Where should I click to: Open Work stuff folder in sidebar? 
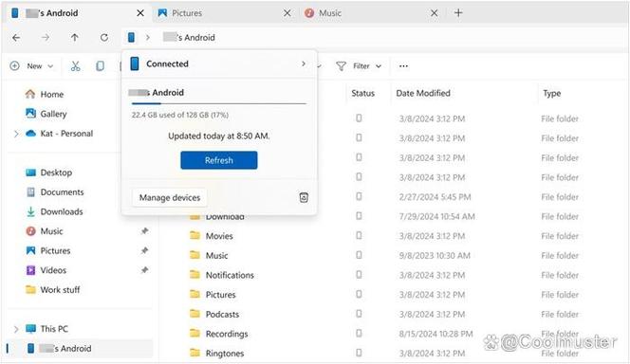[52, 290]
